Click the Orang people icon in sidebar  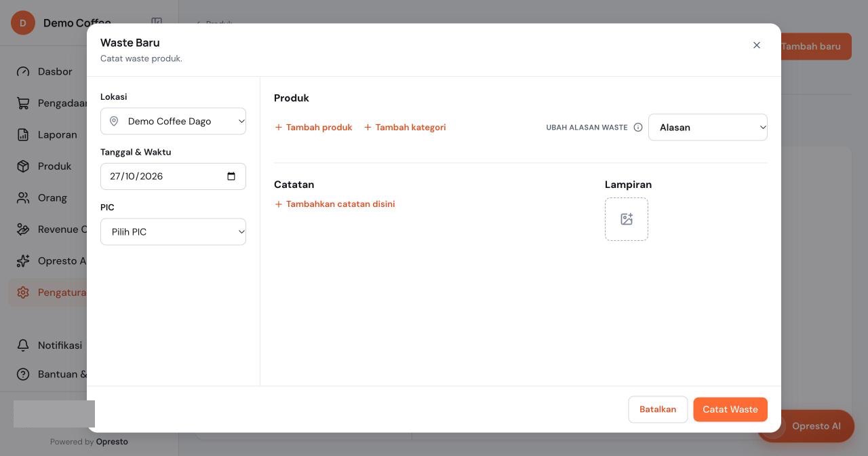point(23,198)
